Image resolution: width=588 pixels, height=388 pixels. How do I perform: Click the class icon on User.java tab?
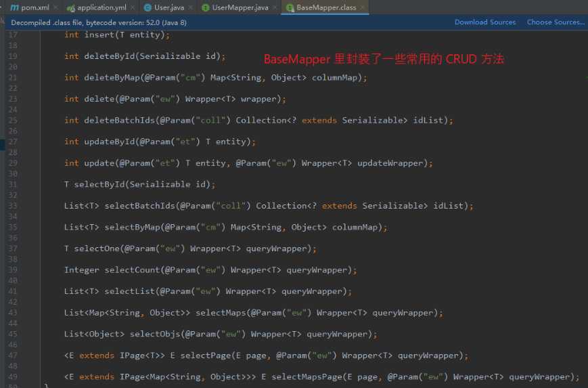click(148, 7)
